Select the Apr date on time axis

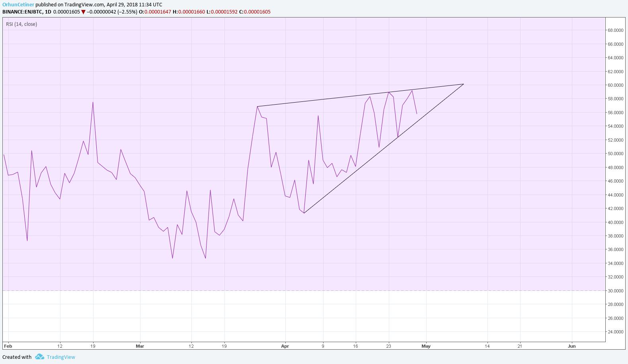(x=285, y=346)
